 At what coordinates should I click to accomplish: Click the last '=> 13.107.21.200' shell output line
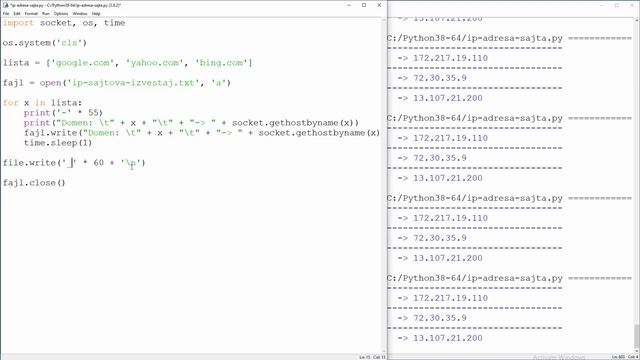(440, 338)
